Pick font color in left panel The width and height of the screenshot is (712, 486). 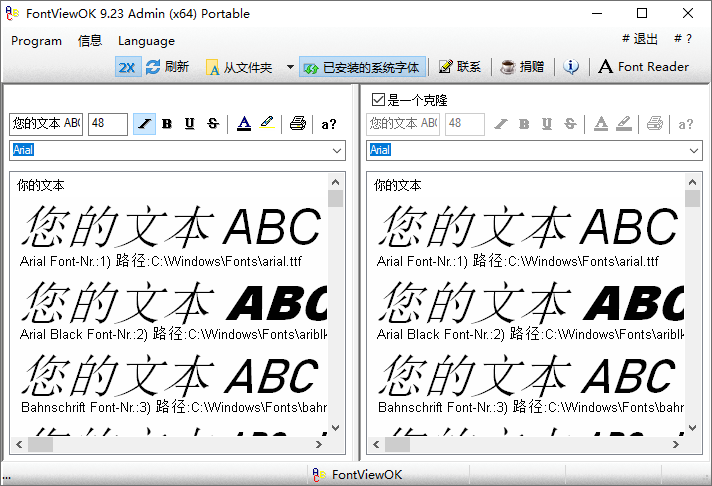click(244, 124)
